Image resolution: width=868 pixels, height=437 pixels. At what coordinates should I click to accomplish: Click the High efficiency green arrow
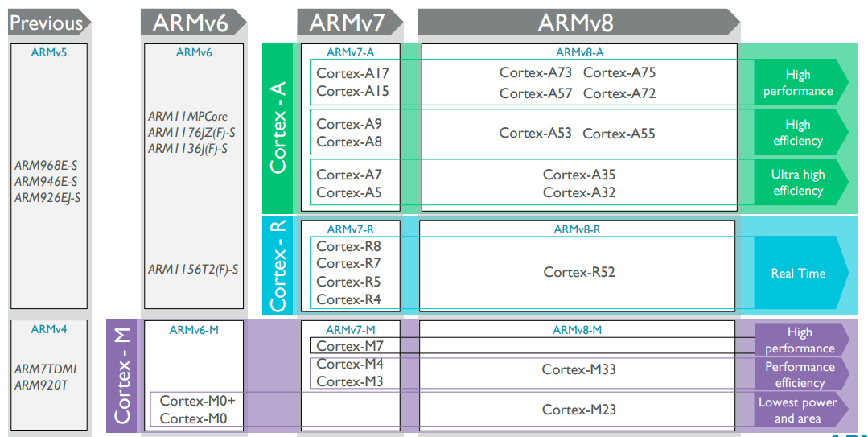(x=801, y=132)
